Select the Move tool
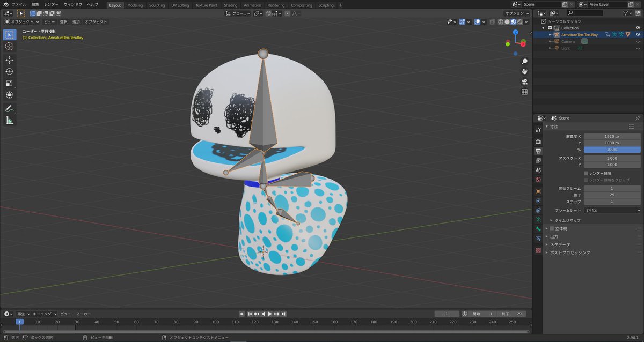644x342 pixels. [x=9, y=60]
